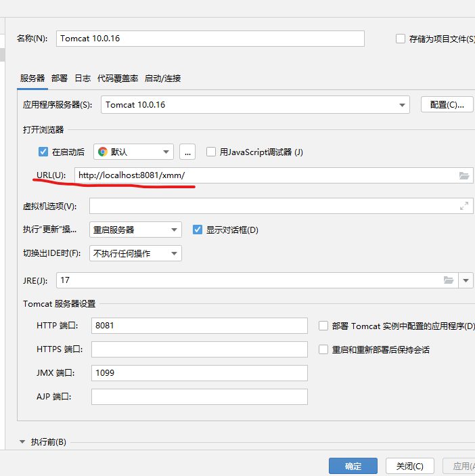Image resolution: width=475 pixels, height=476 pixels.
Task: Click the HTTP 端口 field with 8081
Action: 200,326
